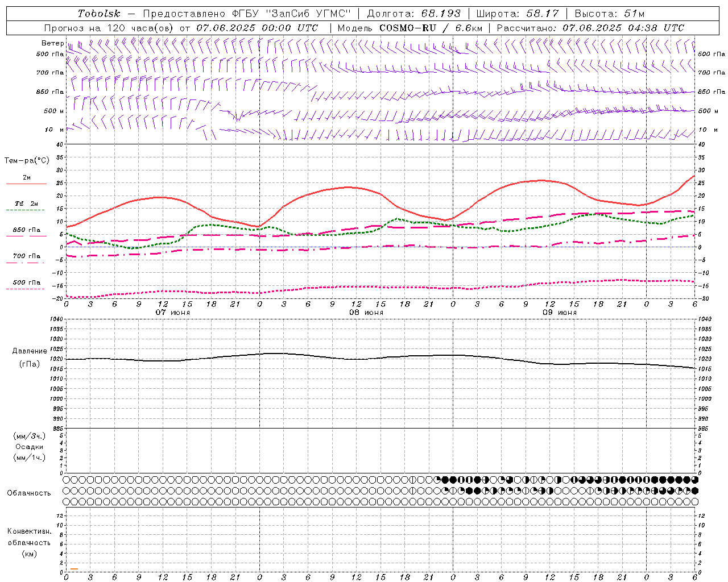Click the 'Давление' pressure label
Screen dimensions: 728x582
tap(30, 351)
